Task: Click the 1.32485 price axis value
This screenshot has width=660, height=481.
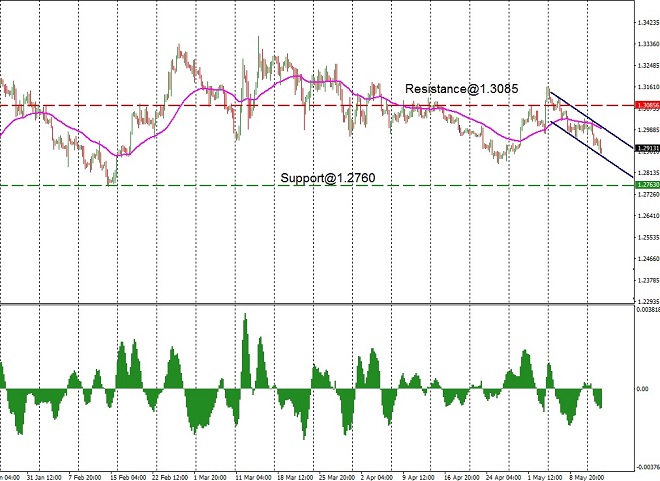Action: tap(648, 66)
